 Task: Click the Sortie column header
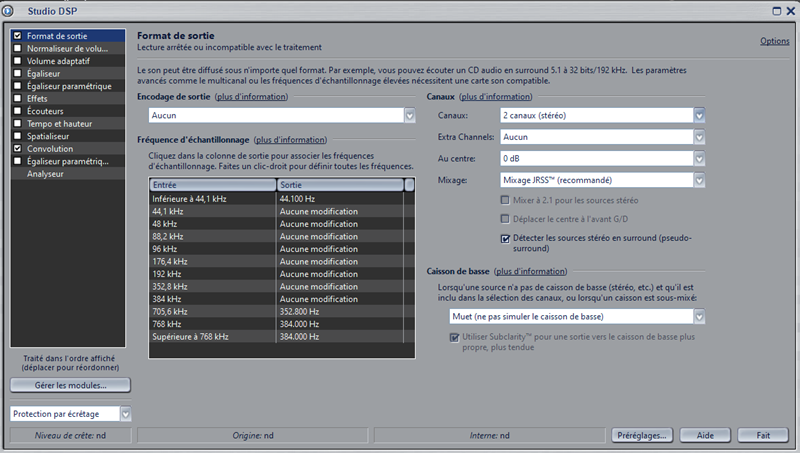(x=340, y=185)
